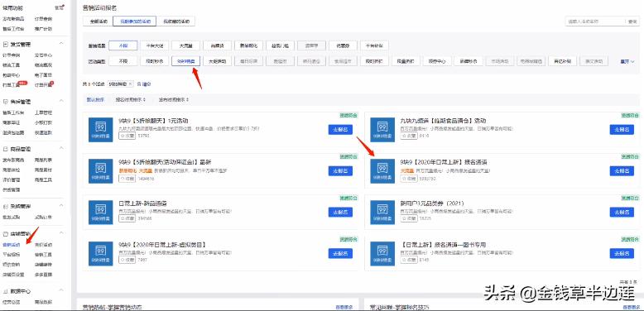The image size is (644, 311).
Task: Favorite the 5折抢翻天 1元活动 with star button
Action: (x=127, y=136)
